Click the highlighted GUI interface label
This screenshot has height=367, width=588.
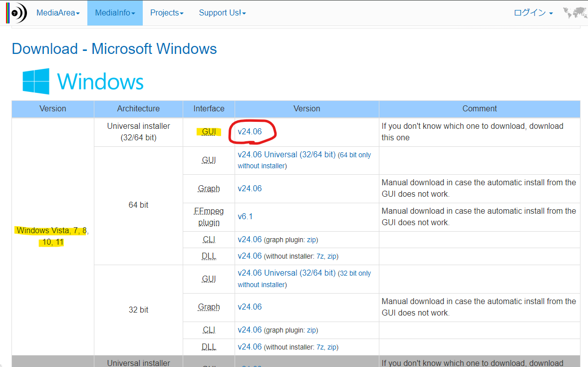[x=209, y=132]
